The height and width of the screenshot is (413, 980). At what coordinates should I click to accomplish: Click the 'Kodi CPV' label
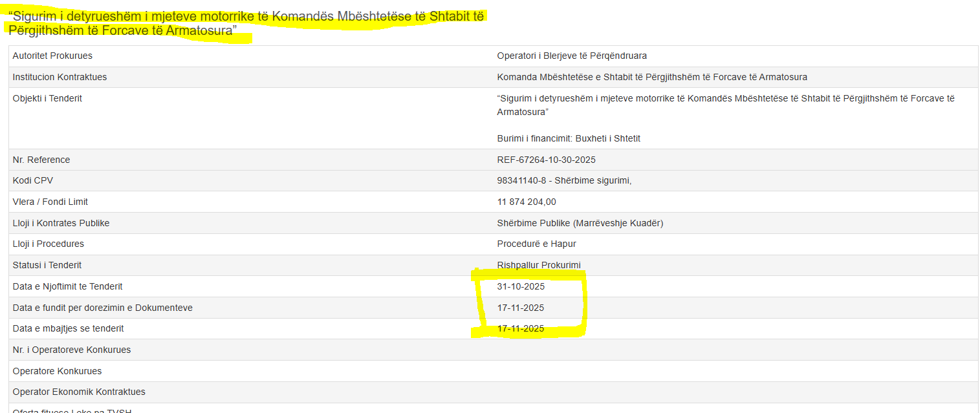(33, 180)
